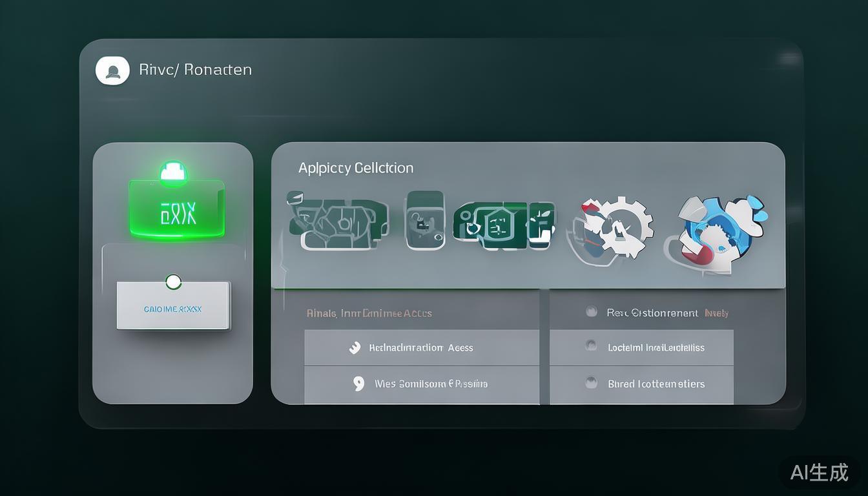Screen dimensions: 868x496
Task: Choose the Wies Somiisom & Pssiire row
Action: 431,384
